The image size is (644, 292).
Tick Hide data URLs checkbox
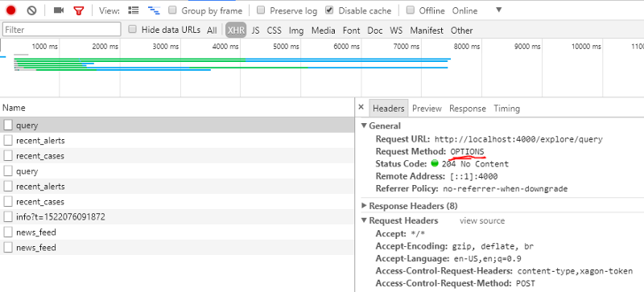click(132, 29)
